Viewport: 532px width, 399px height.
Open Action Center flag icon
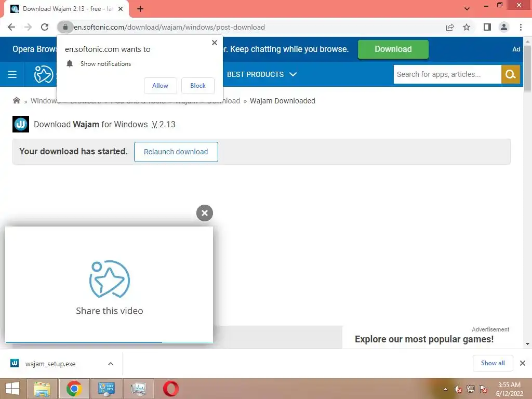(x=483, y=389)
